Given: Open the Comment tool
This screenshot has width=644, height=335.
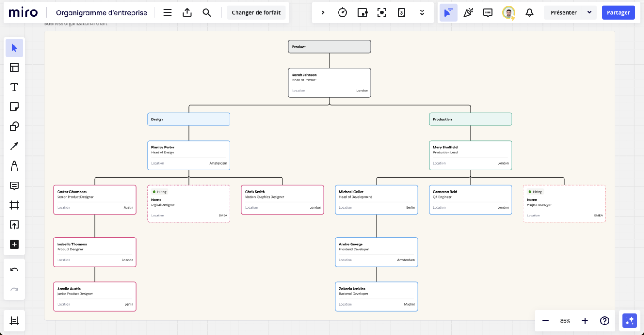Looking at the screenshot, I should pos(14,186).
